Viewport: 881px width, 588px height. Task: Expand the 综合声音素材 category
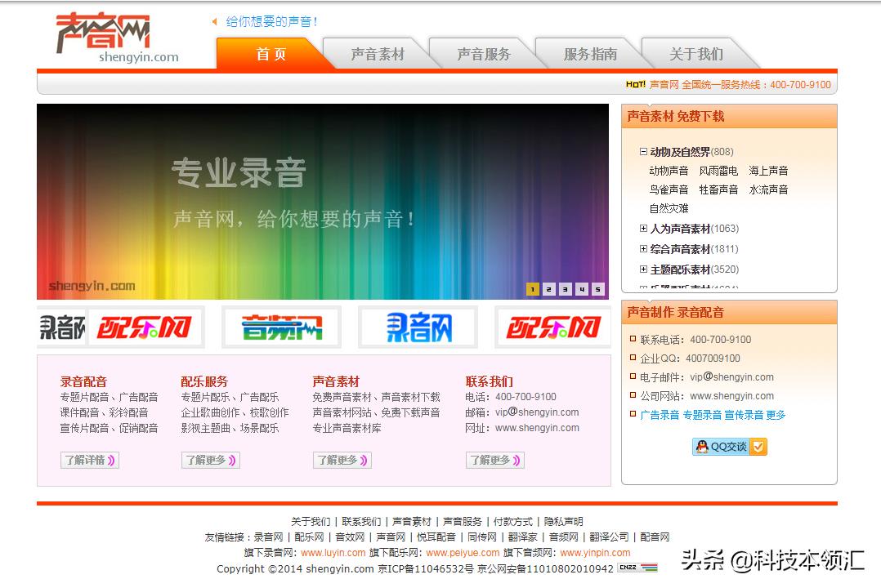[643, 249]
